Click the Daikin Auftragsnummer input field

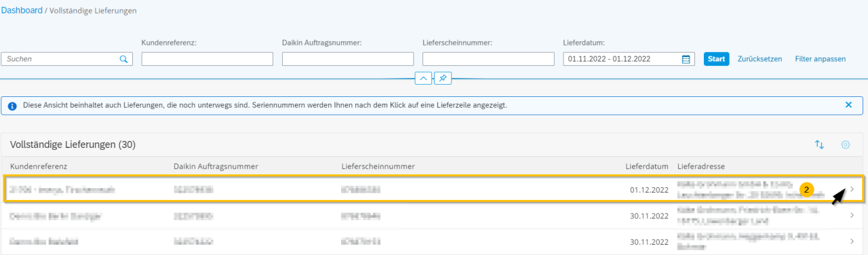point(348,59)
